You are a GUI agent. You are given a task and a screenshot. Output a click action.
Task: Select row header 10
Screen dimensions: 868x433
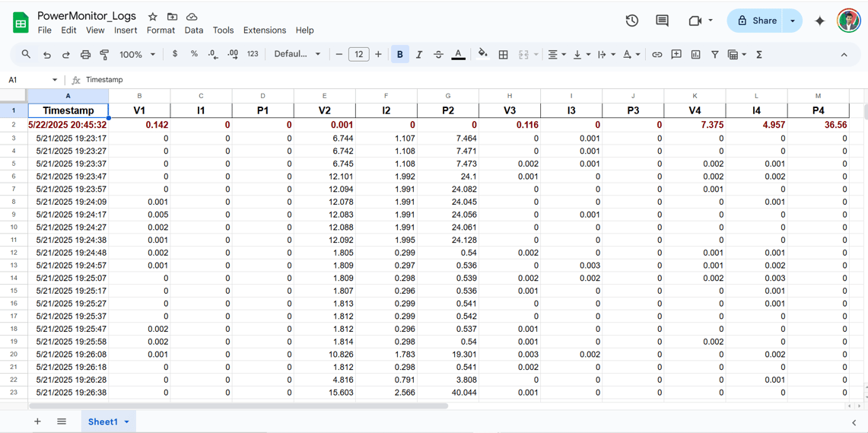click(14, 227)
